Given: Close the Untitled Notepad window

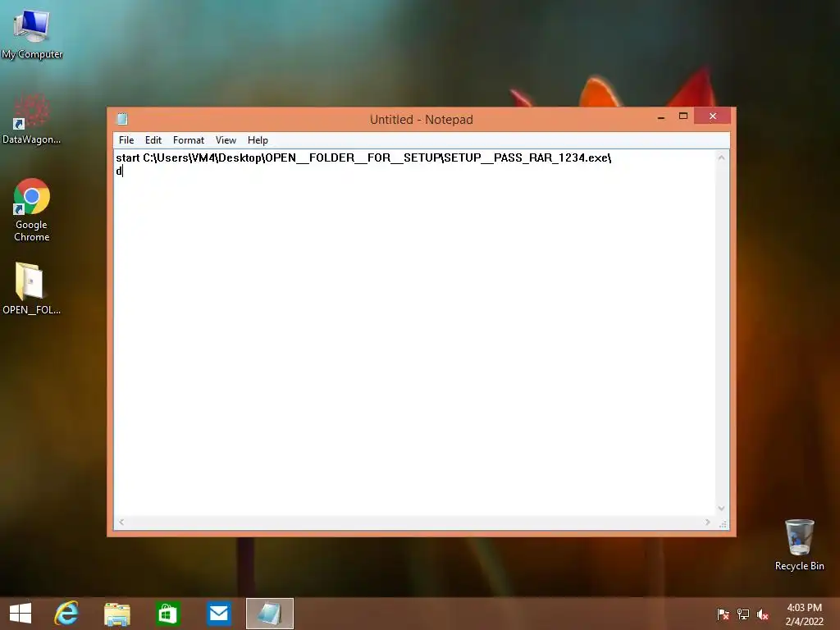Looking at the screenshot, I should (713, 116).
